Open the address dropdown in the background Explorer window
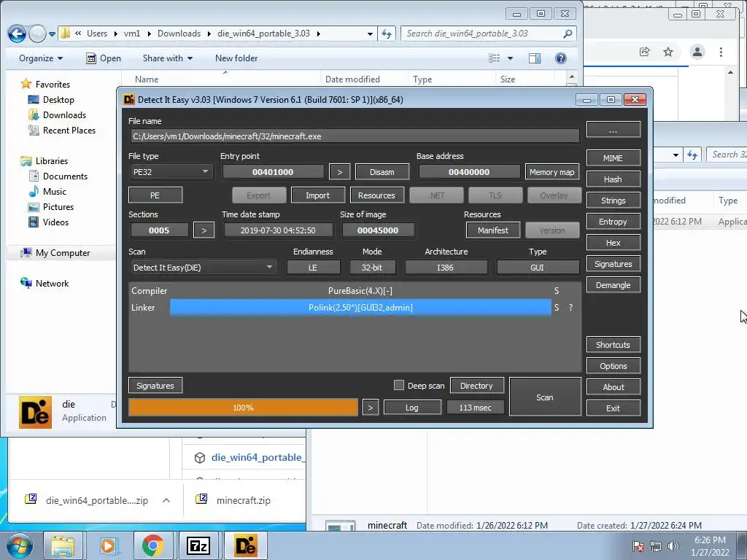This screenshot has width=747, height=560. coord(676,155)
